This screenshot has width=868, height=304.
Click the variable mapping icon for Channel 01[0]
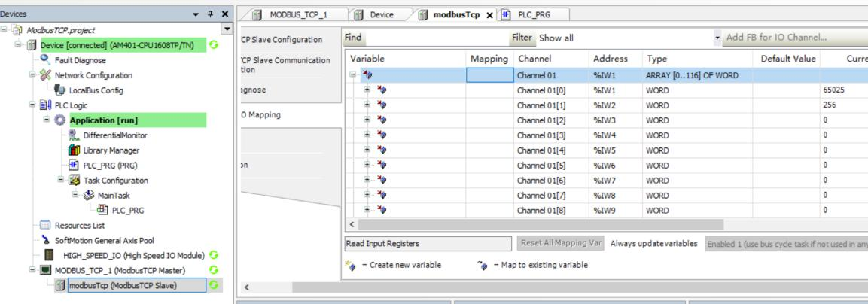[375, 90]
